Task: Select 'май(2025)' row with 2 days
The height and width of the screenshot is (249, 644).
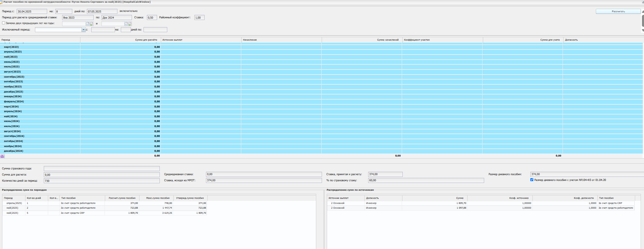Action: point(105,208)
